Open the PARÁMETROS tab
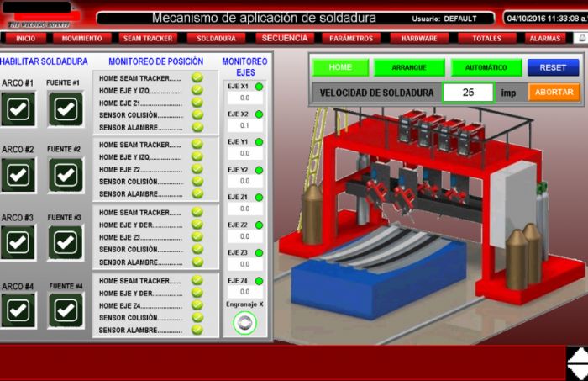 coord(351,39)
